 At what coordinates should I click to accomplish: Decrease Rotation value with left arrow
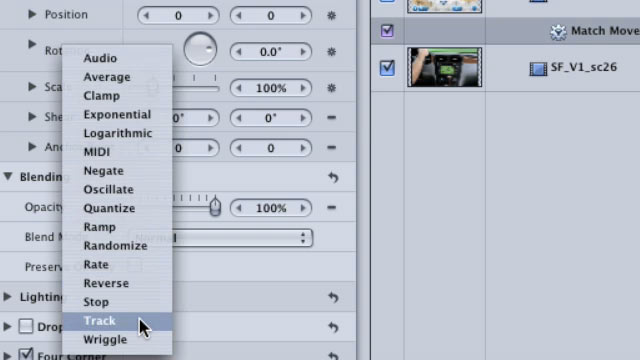239,52
